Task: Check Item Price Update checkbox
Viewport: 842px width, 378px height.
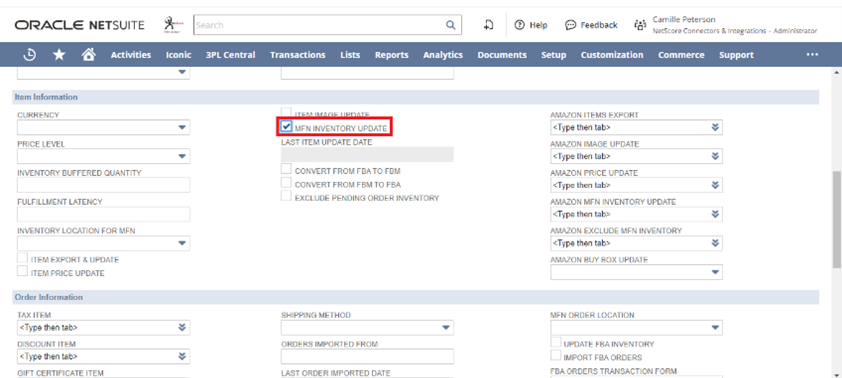Action: [23, 271]
